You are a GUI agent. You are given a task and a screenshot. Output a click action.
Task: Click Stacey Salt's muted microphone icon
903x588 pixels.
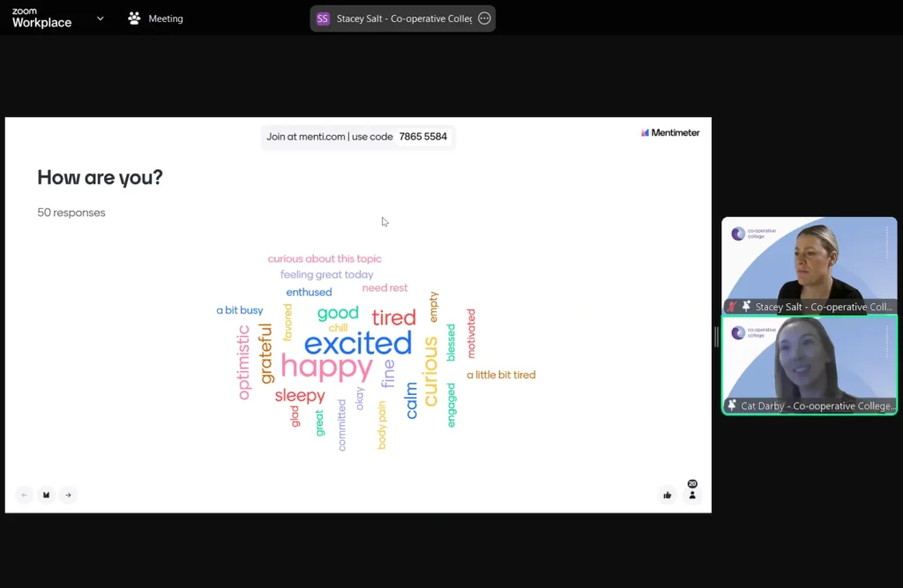click(x=732, y=307)
